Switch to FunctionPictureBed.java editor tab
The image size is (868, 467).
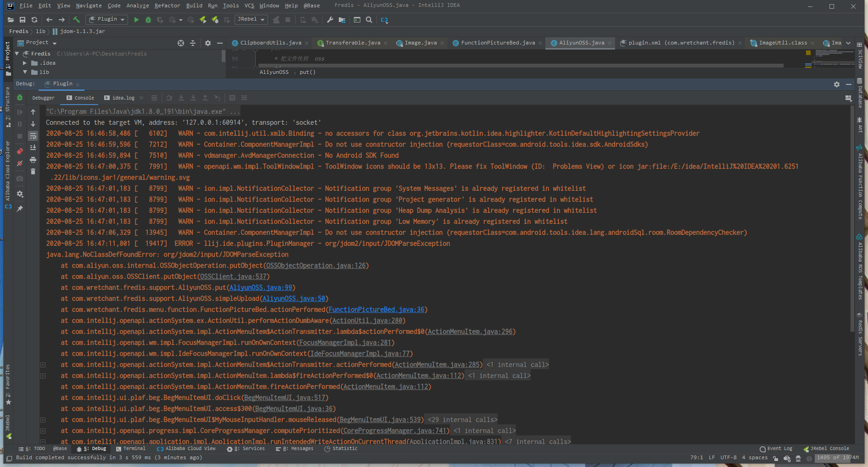tap(498, 43)
